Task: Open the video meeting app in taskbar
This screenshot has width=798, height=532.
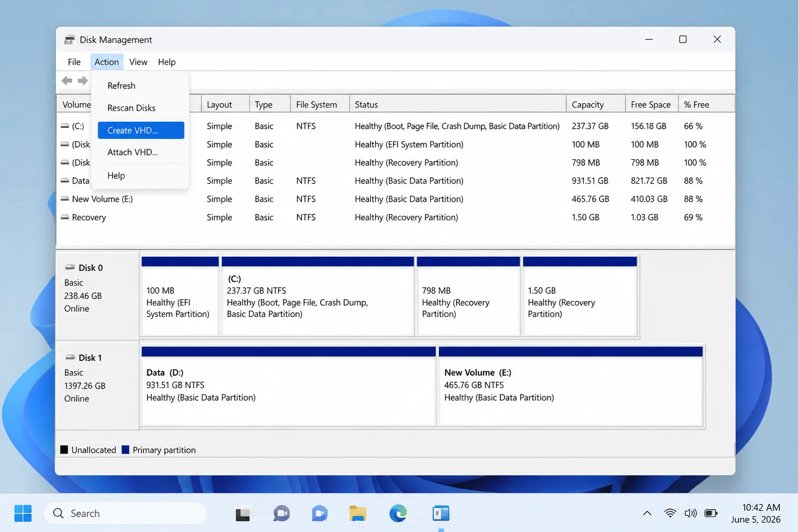Action: point(320,513)
